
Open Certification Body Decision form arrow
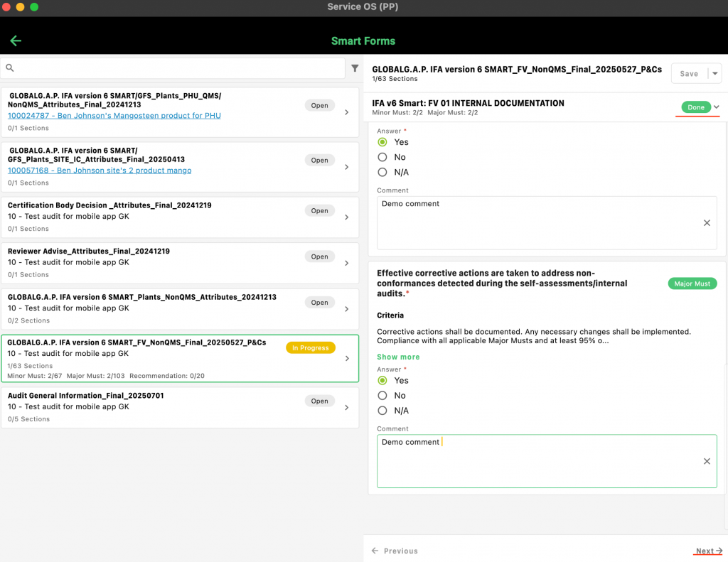coord(346,217)
